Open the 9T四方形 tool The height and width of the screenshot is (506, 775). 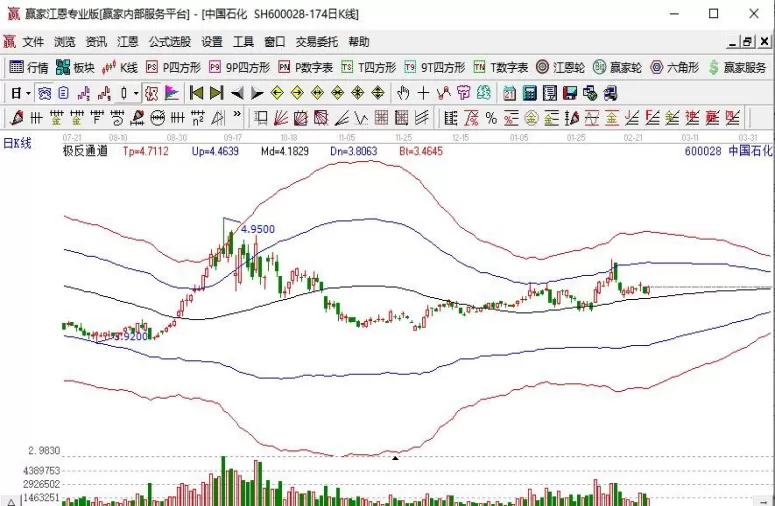(434, 67)
